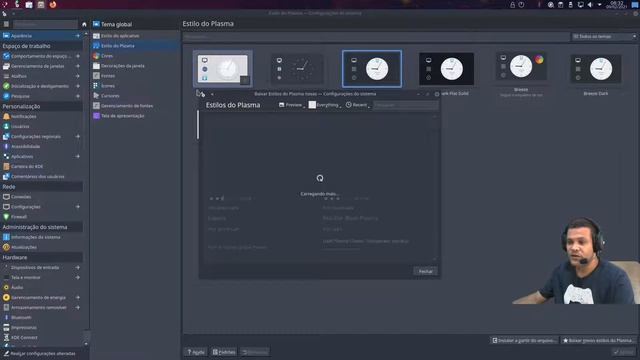Select Decorações da janela submenu item

135,66
